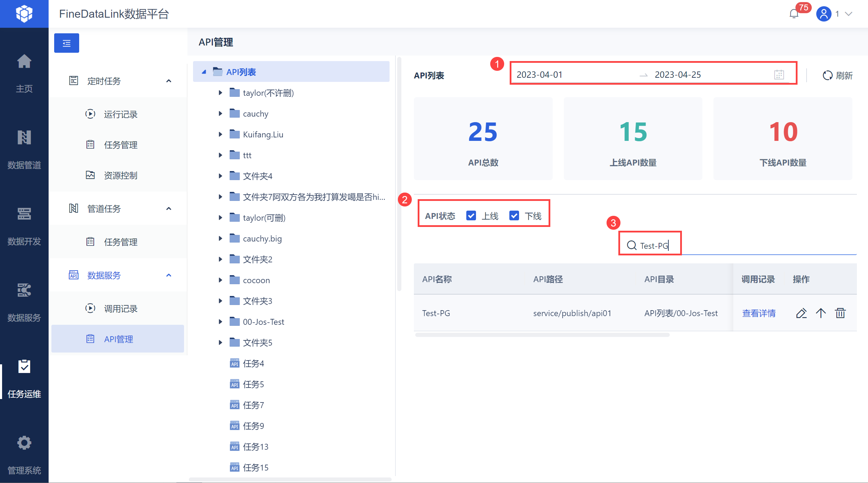Select the 任务13 API item

pos(249,447)
